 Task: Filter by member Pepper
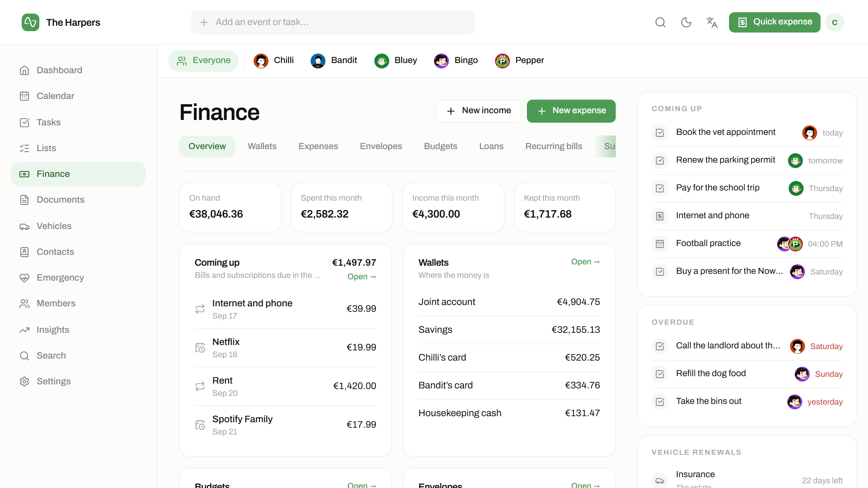(519, 61)
